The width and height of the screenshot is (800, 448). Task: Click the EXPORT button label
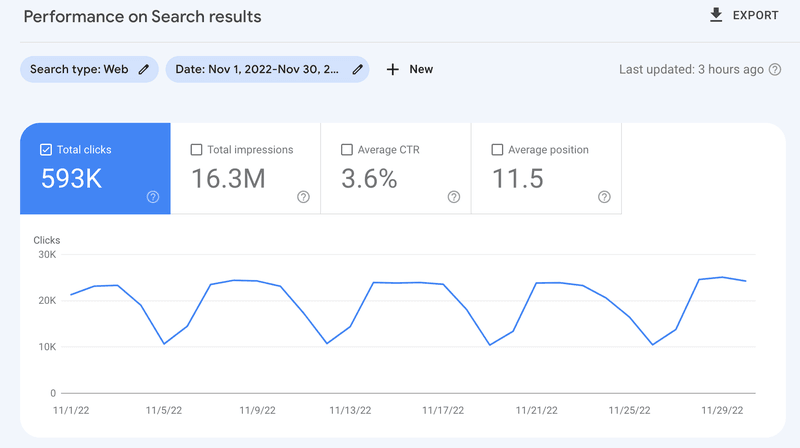[x=755, y=16]
